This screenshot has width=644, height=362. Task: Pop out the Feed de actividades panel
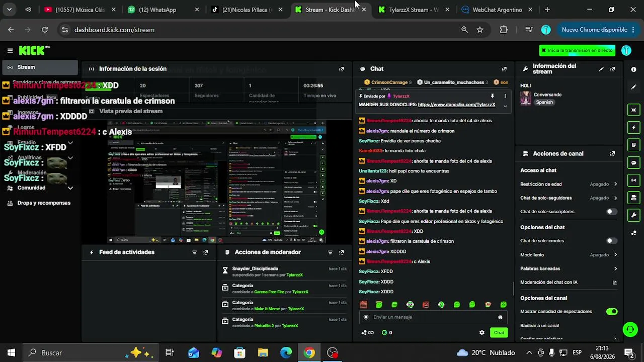(206, 252)
